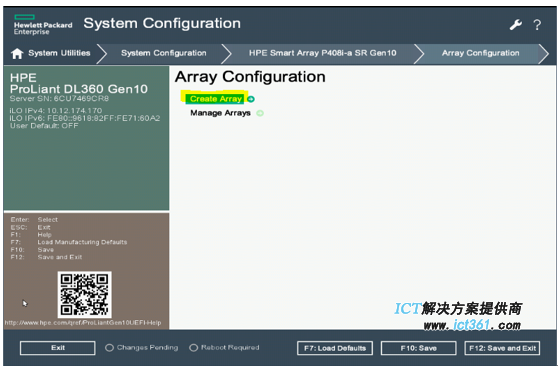This screenshot has height=366, width=558.
Task: Select Server SN: 6CU7469CR8 text
Action: pyautogui.click(x=59, y=99)
